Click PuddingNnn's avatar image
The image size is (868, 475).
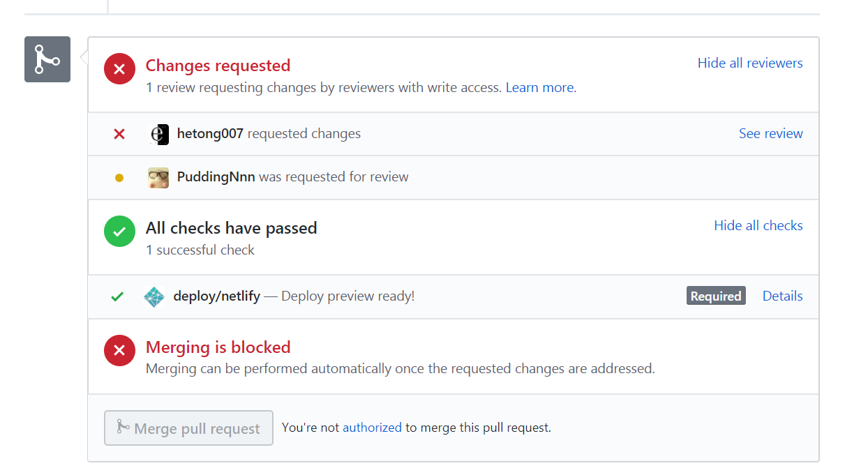click(x=158, y=178)
